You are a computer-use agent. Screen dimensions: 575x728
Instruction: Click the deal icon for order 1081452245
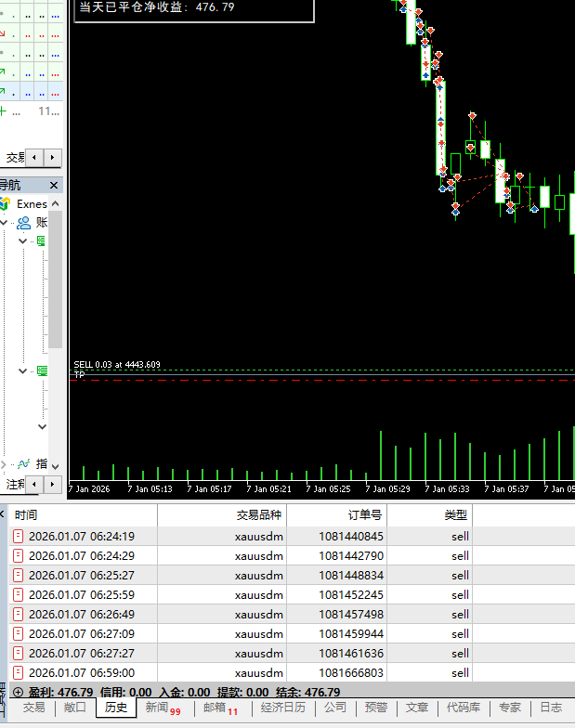[x=18, y=594]
